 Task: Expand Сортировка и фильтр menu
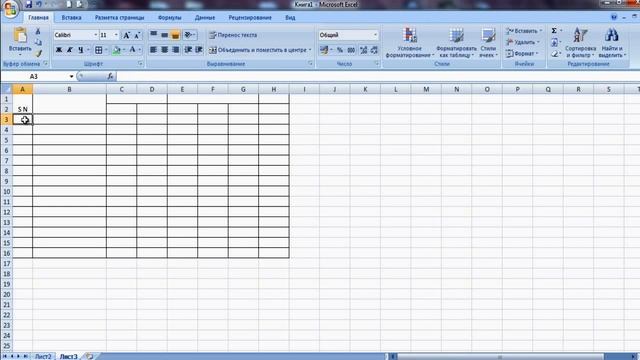pos(580,43)
